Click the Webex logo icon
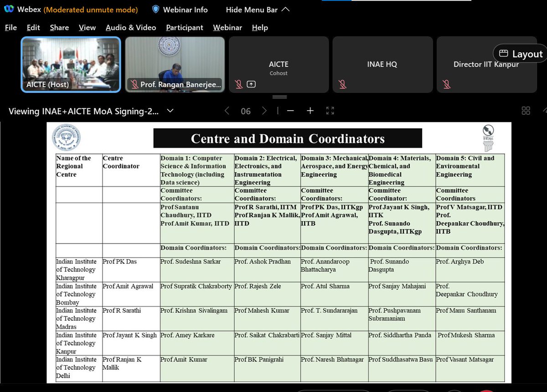The height and width of the screenshot is (392, 547). (9, 10)
